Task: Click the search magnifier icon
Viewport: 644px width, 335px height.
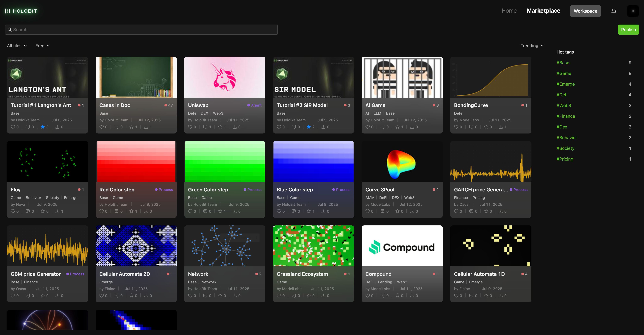Action: [9, 30]
